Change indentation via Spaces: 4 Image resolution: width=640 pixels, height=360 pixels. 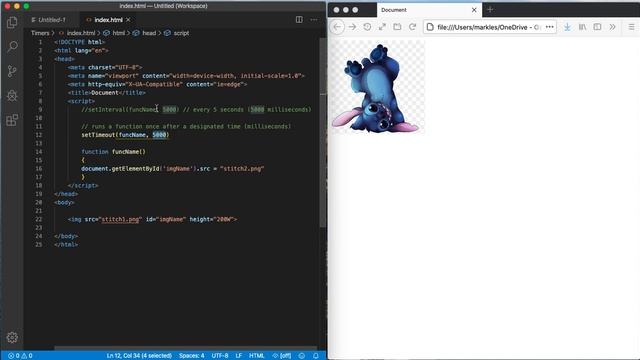[x=192, y=356]
